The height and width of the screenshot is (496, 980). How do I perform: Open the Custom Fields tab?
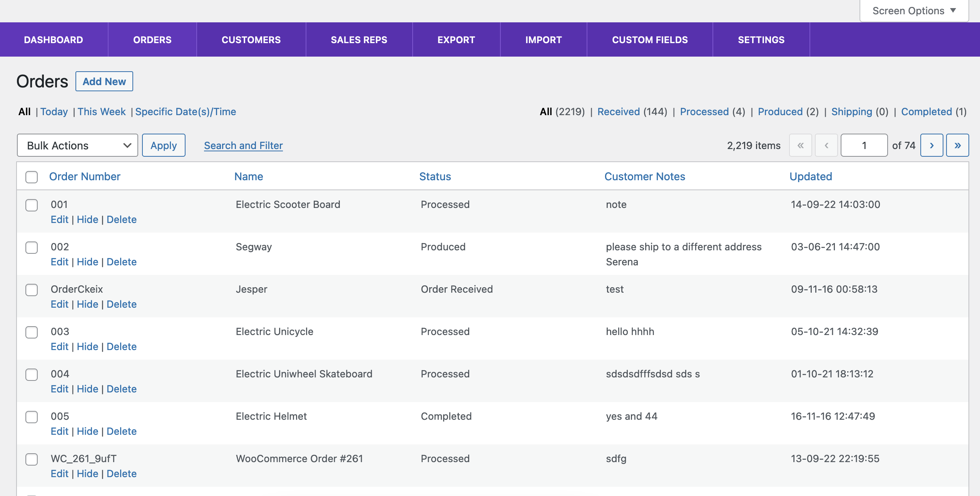[650, 40]
